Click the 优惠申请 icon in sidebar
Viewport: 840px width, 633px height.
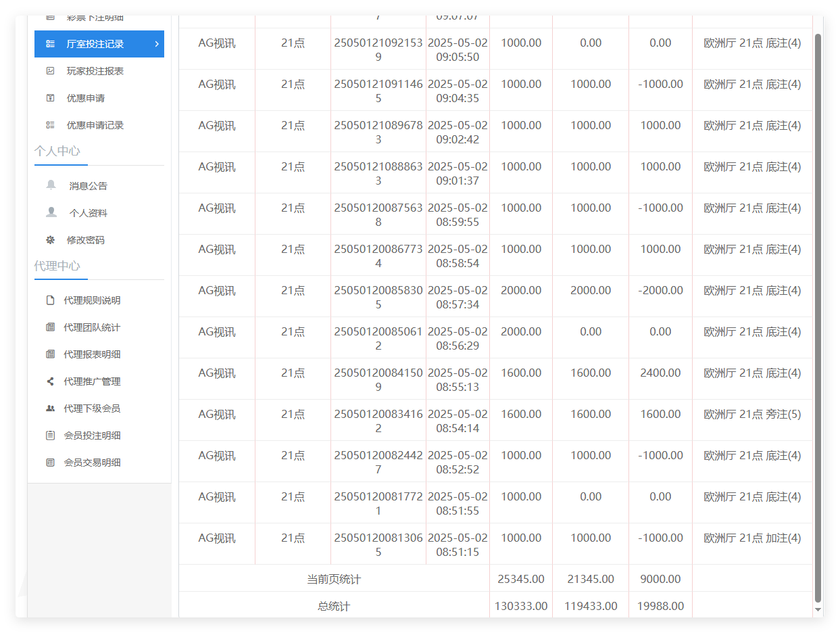coord(50,98)
